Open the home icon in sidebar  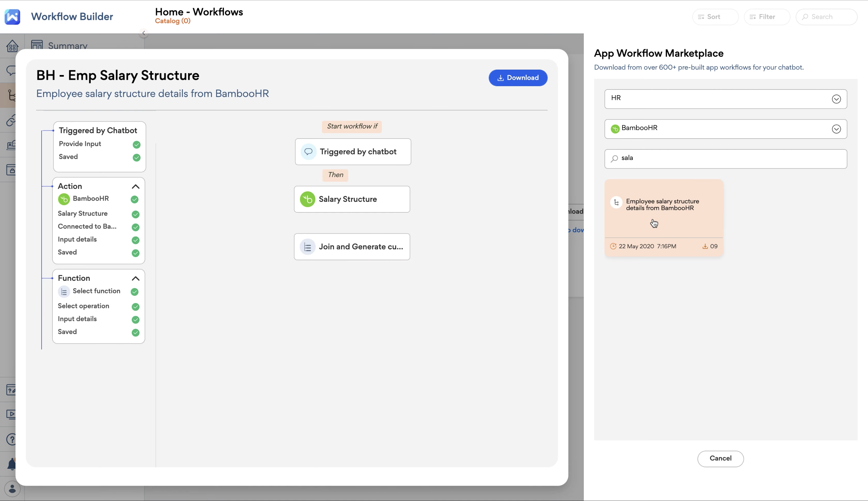pos(12,46)
